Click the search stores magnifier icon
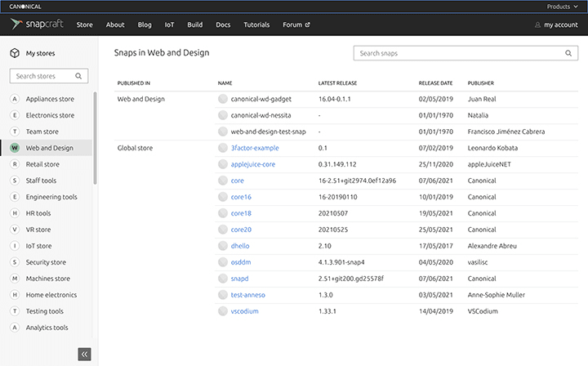The image size is (588, 366). [x=78, y=76]
